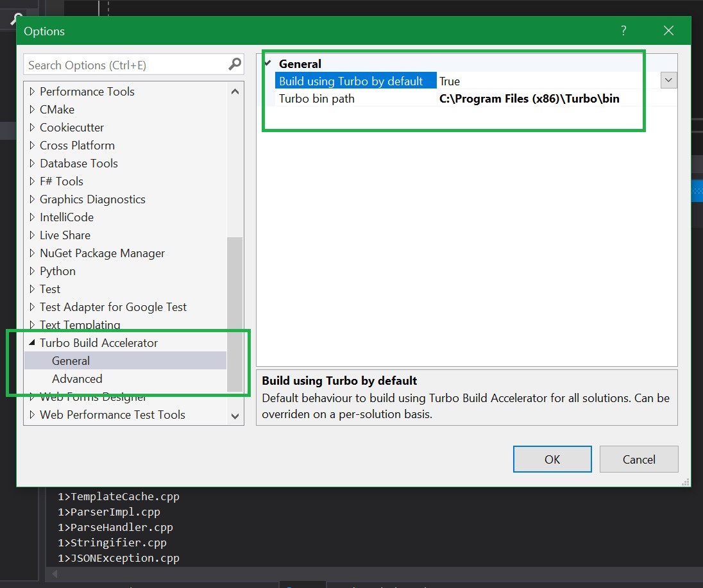Expand the Performance Tools node

32,92
